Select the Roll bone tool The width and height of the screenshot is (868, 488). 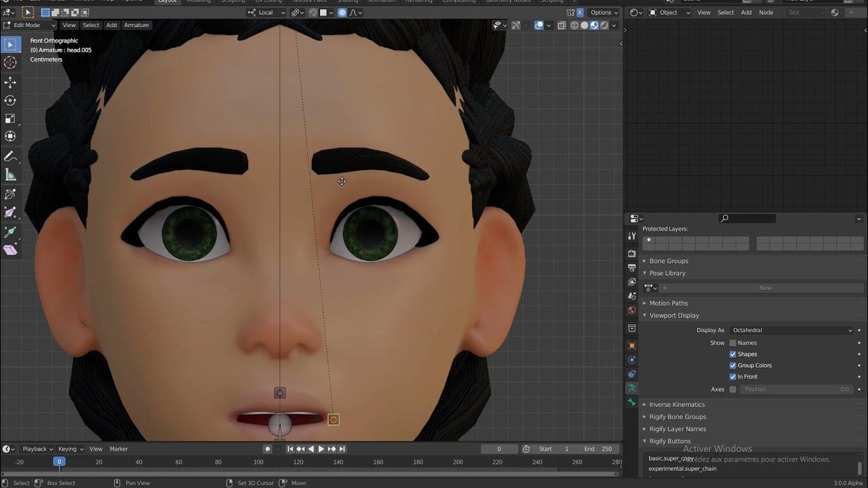[x=10, y=195]
